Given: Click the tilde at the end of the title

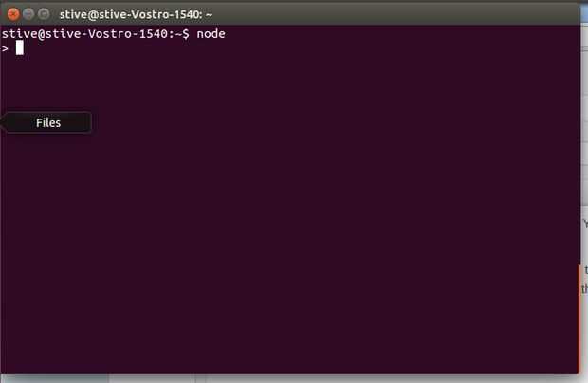Looking at the screenshot, I should pyautogui.click(x=209, y=15).
